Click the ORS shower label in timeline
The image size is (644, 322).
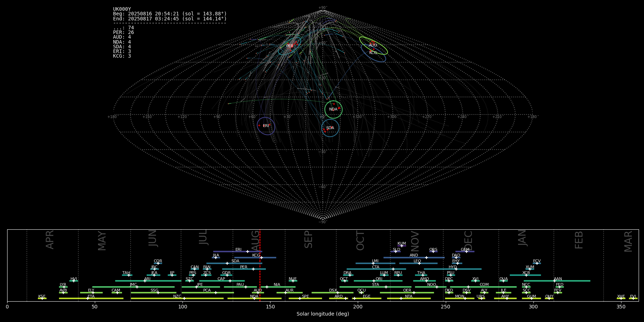433,250
